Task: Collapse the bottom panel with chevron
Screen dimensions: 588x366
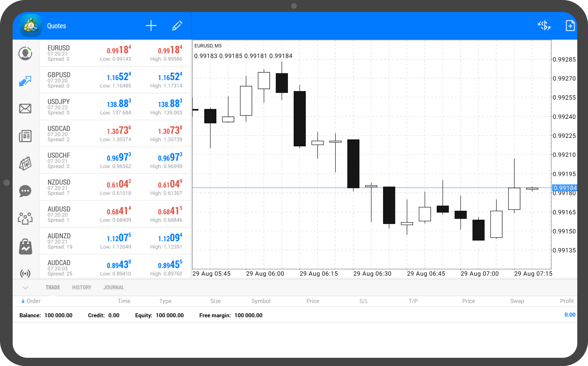Action: point(26,288)
